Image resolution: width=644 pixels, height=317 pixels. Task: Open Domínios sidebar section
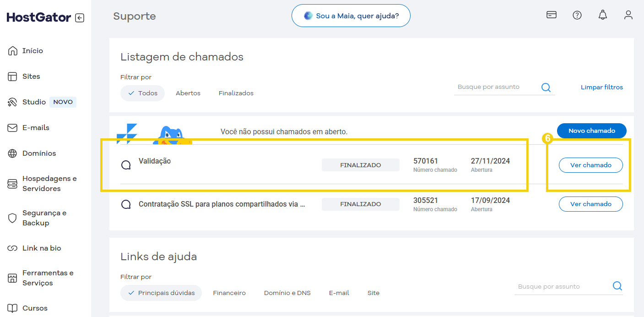pos(39,153)
